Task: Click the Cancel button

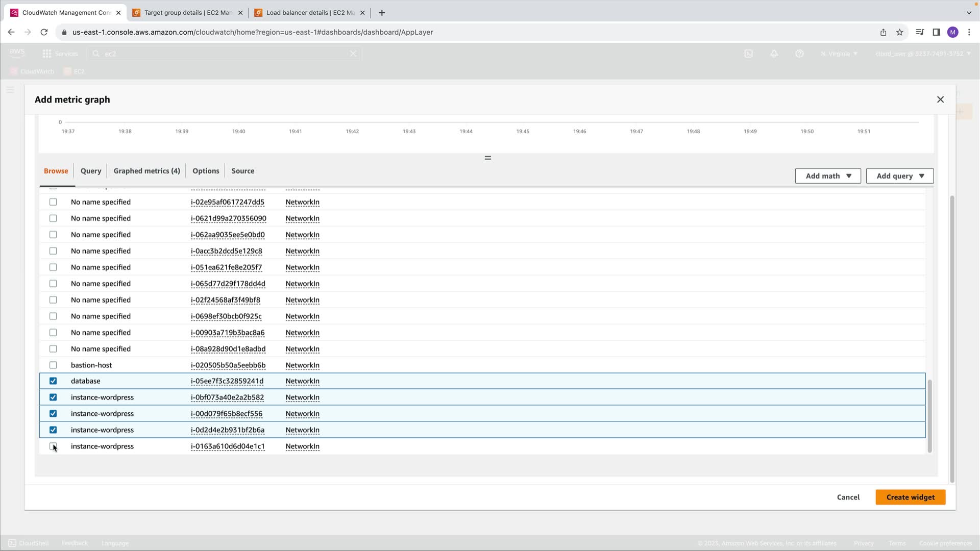Action: click(848, 497)
